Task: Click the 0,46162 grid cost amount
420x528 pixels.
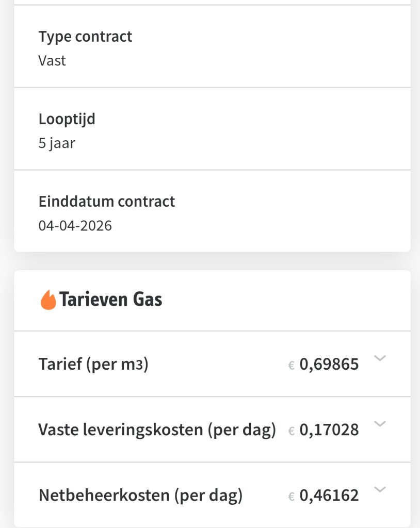Action: pyautogui.click(x=329, y=496)
